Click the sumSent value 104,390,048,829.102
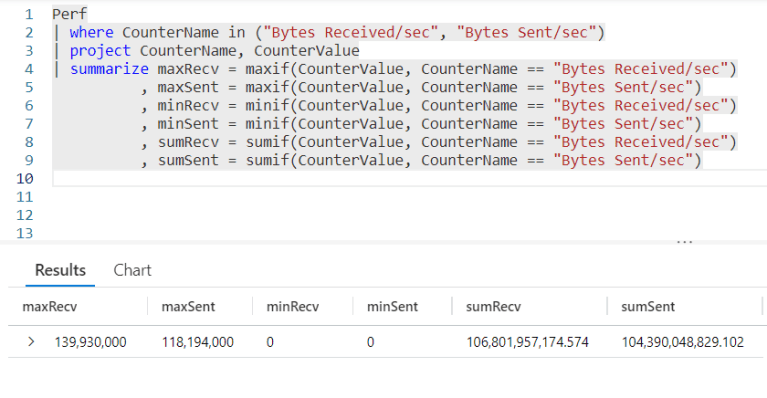This screenshot has width=767, height=398. point(682,342)
